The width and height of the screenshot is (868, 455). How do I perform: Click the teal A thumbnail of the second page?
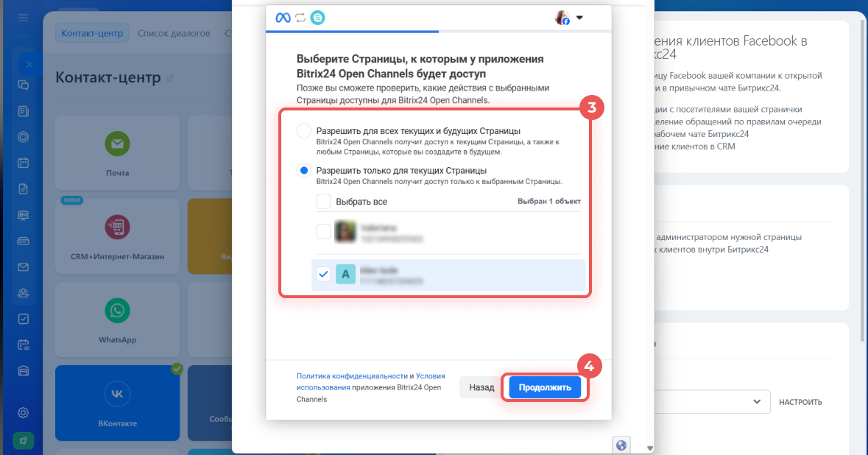345,274
